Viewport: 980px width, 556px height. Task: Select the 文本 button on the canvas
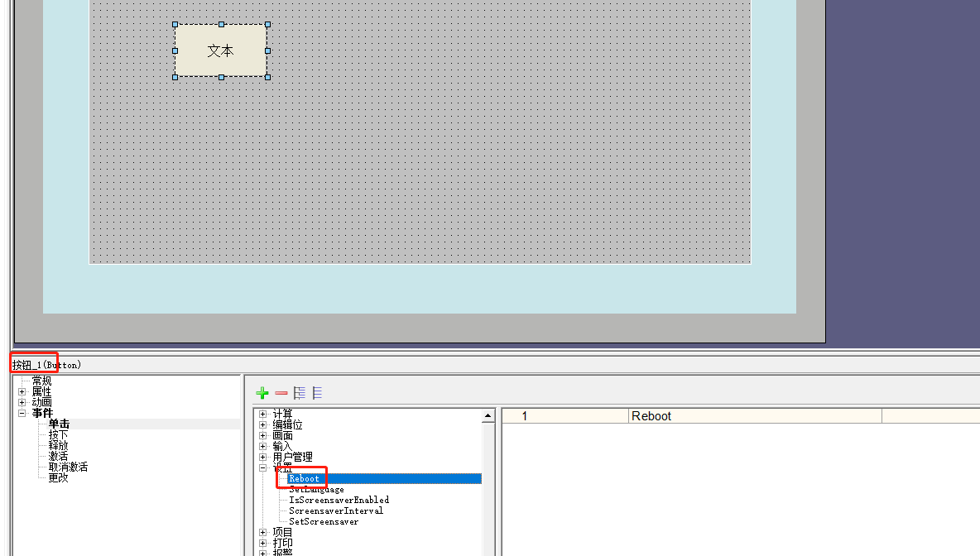(221, 50)
